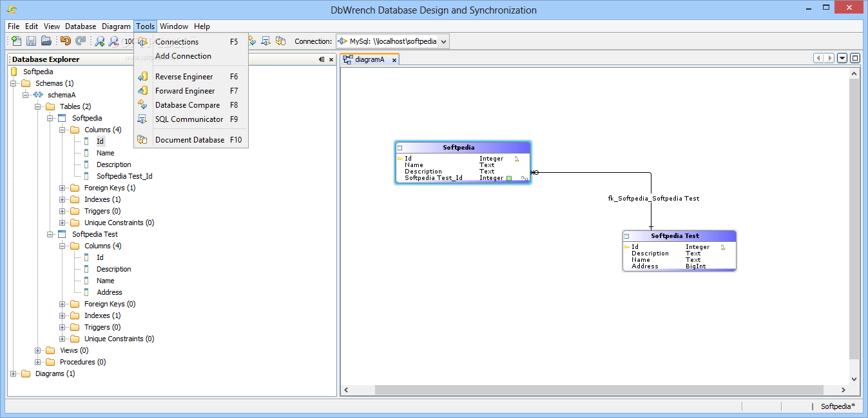Undo the last action via toolbar
Screen dimensions: 868x418
tap(65, 41)
